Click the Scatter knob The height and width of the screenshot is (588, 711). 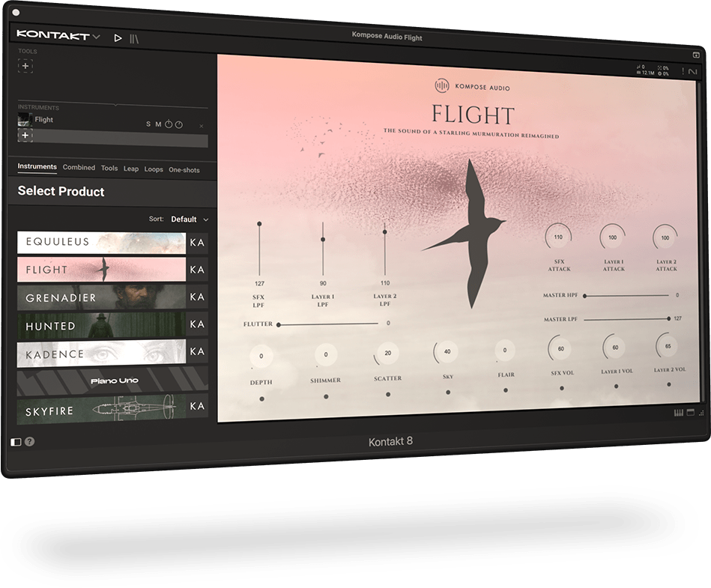pos(387,353)
